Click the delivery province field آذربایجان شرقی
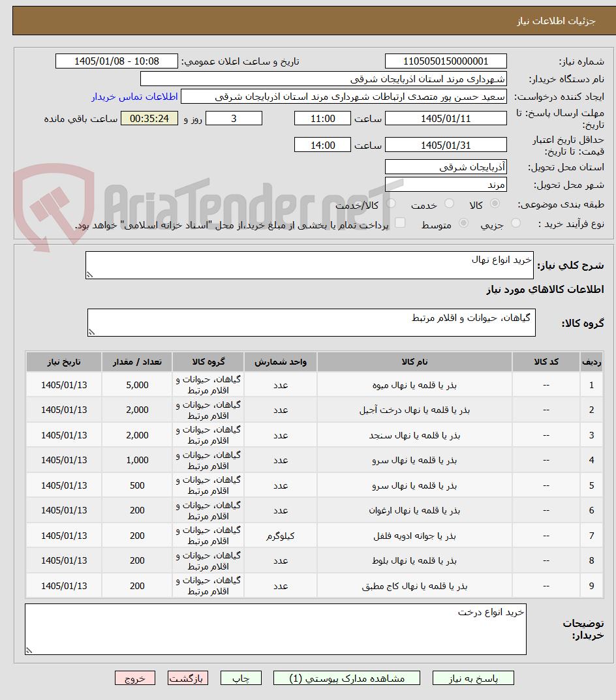 click(x=446, y=167)
